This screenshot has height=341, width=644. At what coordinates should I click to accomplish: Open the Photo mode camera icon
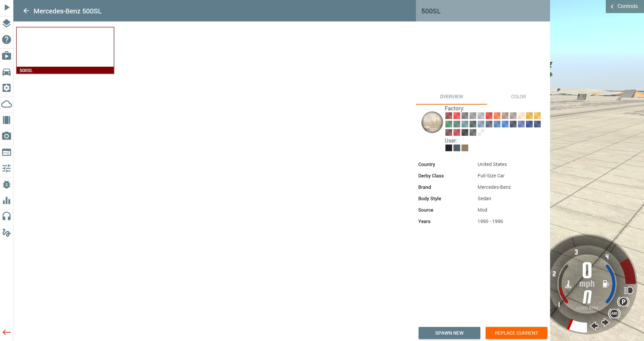(x=7, y=136)
